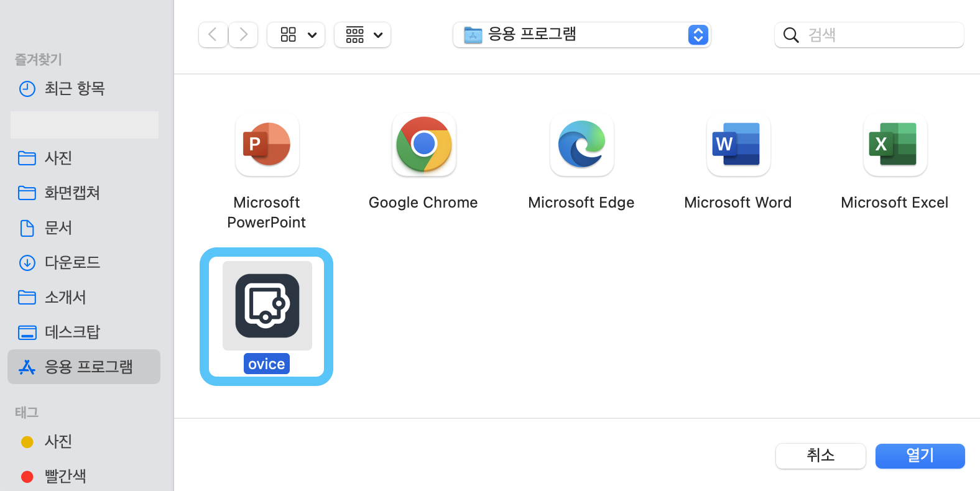The height and width of the screenshot is (491, 980).
Task: Select the yellow 사진 tag
Action: click(x=84, y=441)
